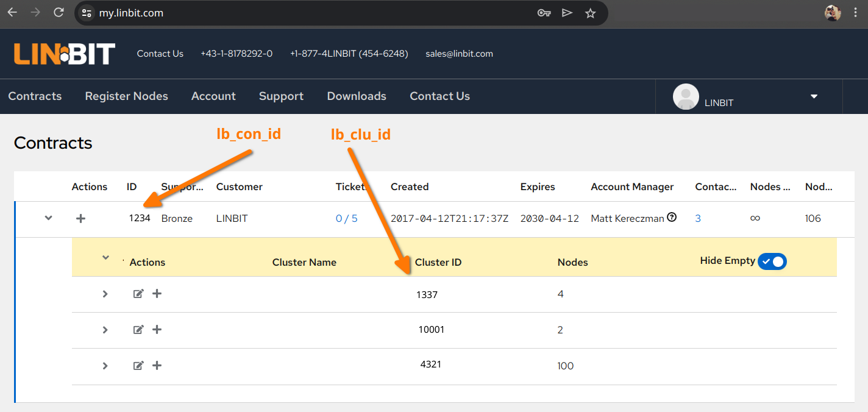Expand the cluster 4321 row
The image size is (868, 412).
pos(105,366)
